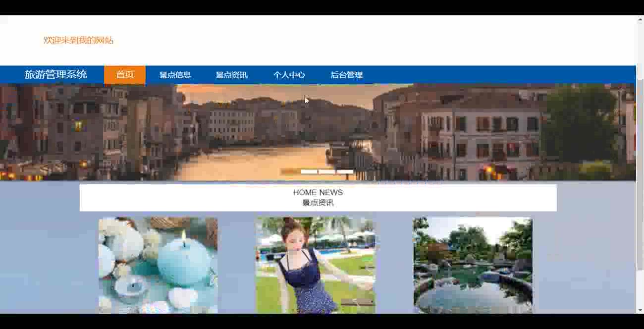Select the last carousel slide indicator
Screen dimensions: 644x329
pyautogui.click(x=345, y=172)
